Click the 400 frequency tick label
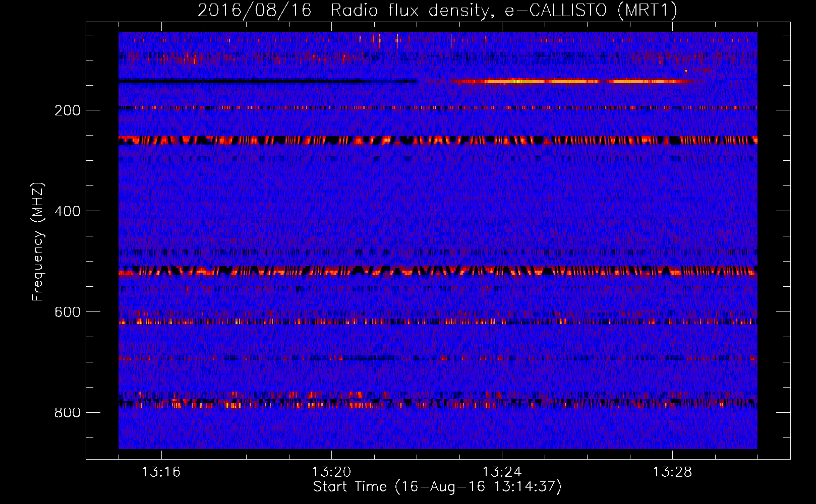The width and height of the screenshot is (816, 504). tap(68, 211)
